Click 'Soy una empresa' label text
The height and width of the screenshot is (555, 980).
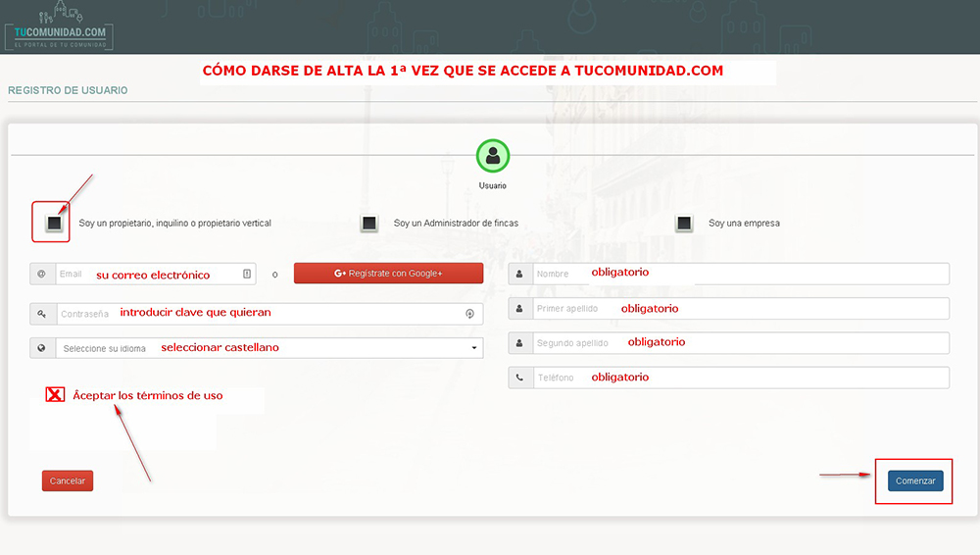(x=744, y=223)
